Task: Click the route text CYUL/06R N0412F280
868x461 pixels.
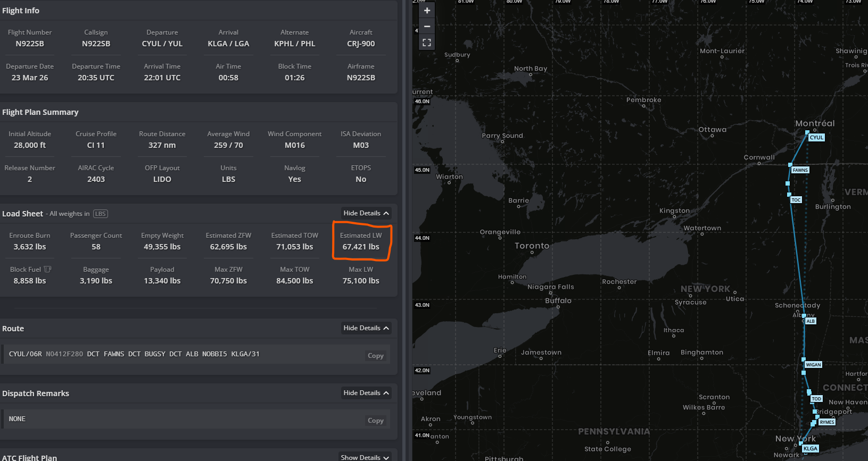Action: click(x=46, y=354)
